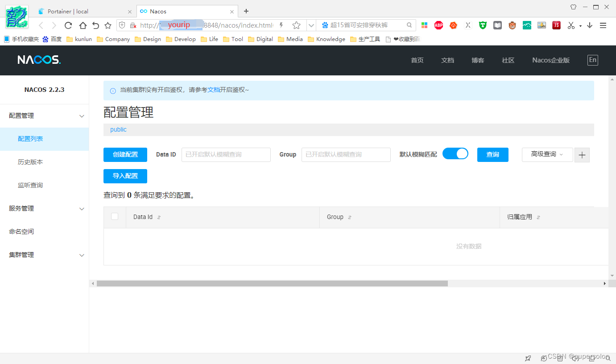Screen dimensions: 616x364
Task: Click the status bar magnifier icon
Action: click(608, 358)
